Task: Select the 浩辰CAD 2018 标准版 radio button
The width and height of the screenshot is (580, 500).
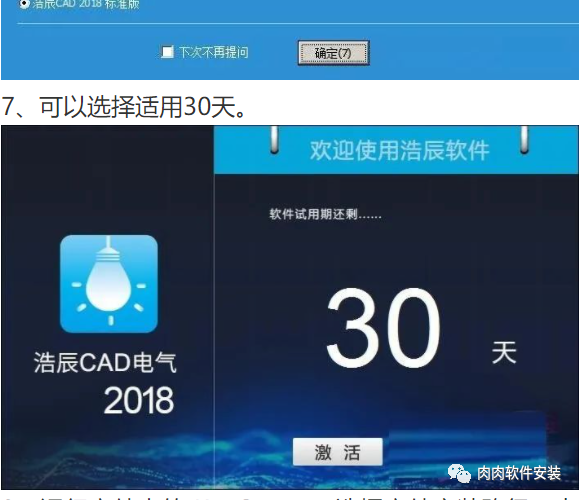Action: tap(24, 4)
